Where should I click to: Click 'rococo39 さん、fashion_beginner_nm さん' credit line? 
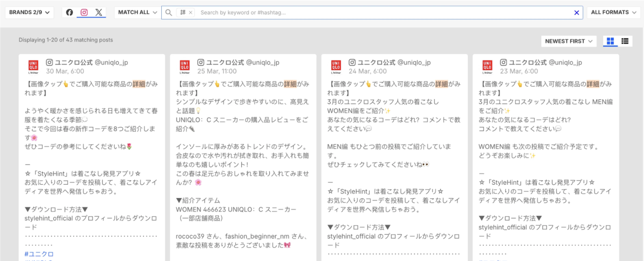(x=242, y=236)
